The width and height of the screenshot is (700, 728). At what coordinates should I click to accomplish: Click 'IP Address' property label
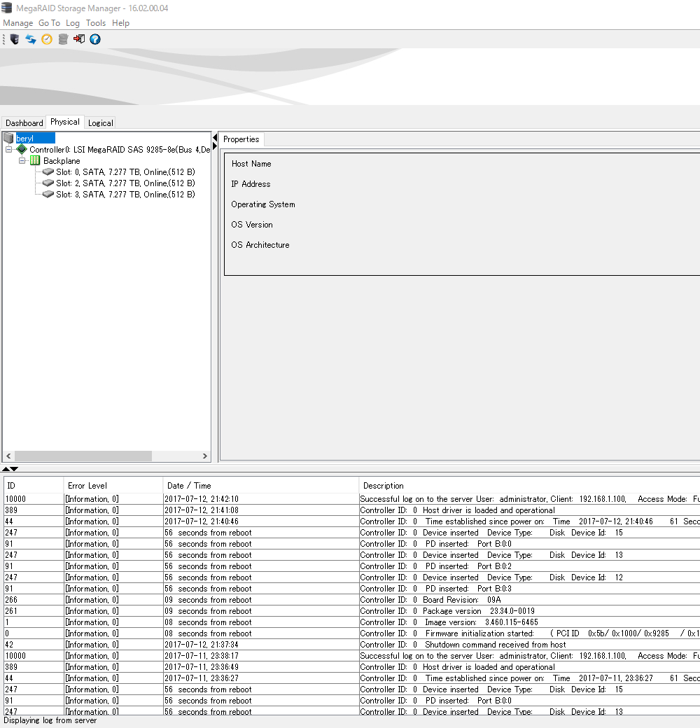point(251,184)
